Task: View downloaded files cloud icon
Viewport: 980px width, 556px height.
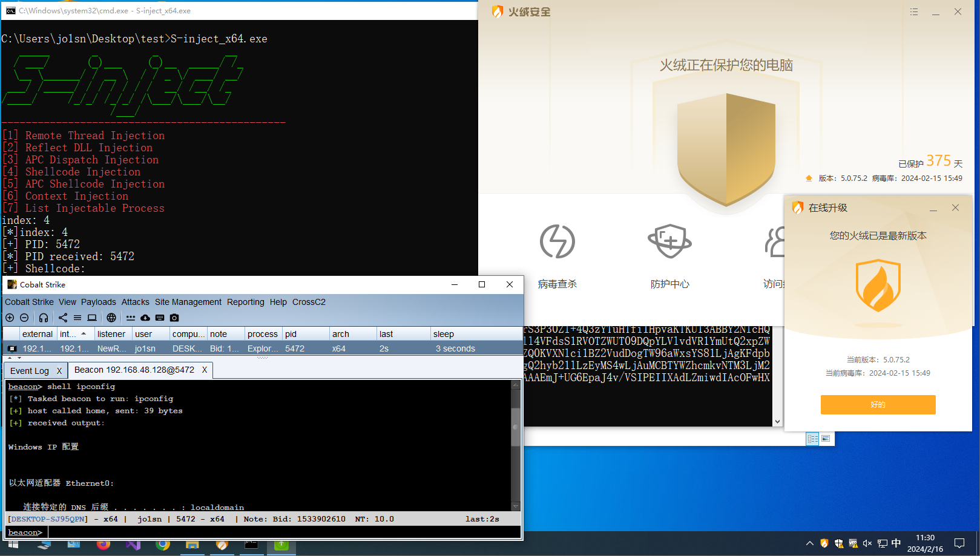Action: 145,318
